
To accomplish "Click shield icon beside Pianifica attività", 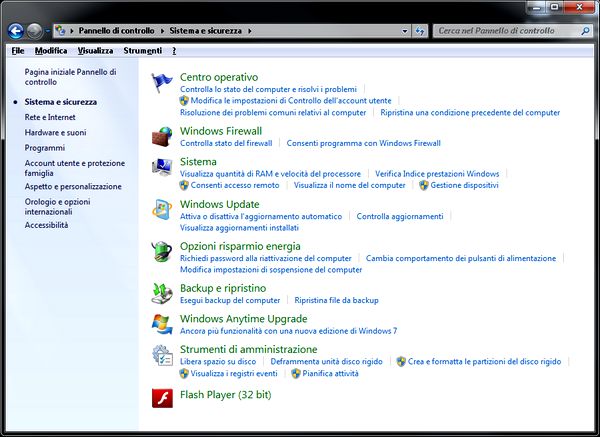I will [296, 373].
